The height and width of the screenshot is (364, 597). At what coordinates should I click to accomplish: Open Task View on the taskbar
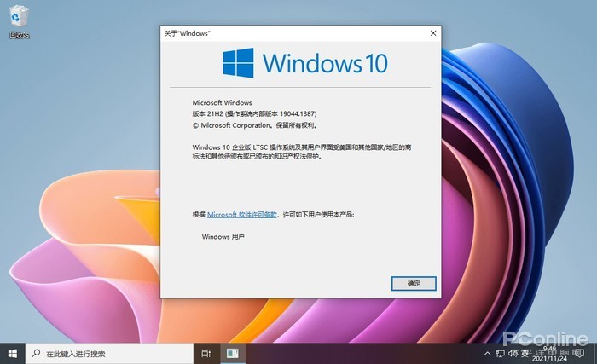click(206, 354)
